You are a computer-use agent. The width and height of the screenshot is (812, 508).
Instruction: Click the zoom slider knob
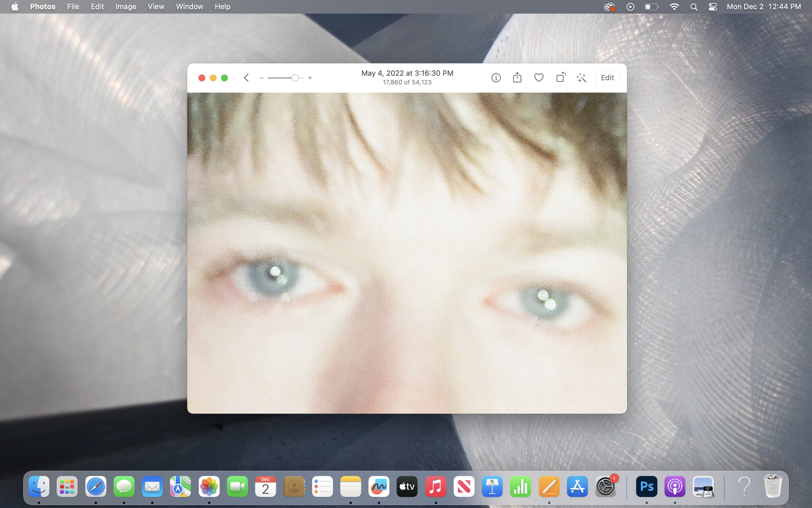[295, 78]
